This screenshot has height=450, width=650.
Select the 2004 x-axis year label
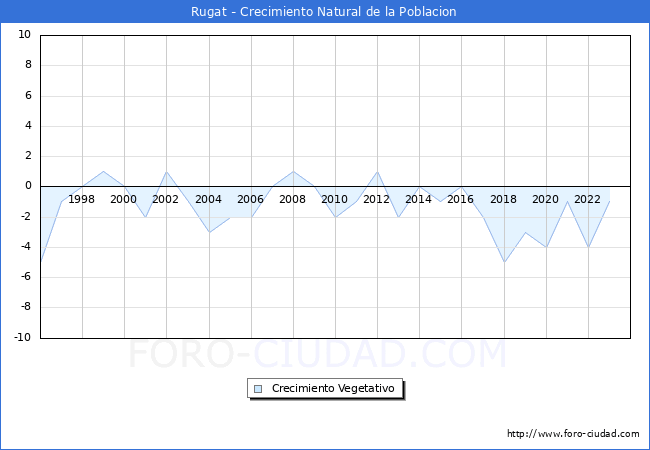[208, 199]
